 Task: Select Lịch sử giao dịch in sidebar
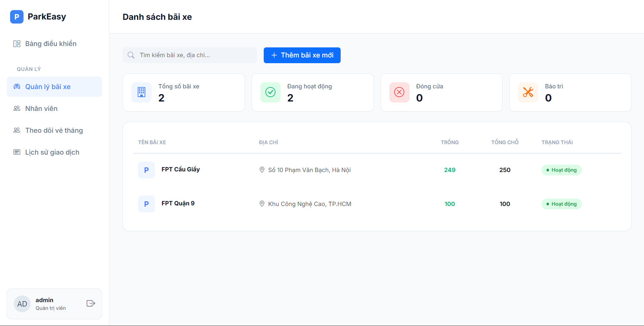tap(52, 152)
